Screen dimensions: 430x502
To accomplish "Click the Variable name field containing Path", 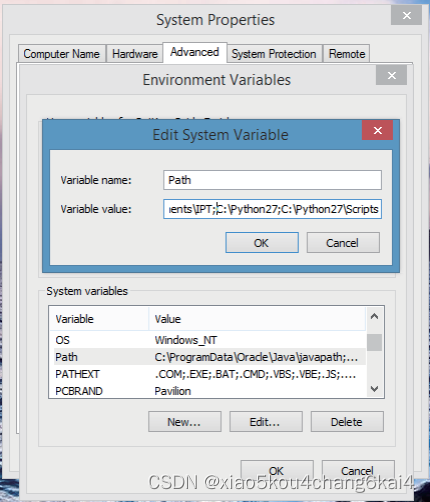I will (272, 180).
